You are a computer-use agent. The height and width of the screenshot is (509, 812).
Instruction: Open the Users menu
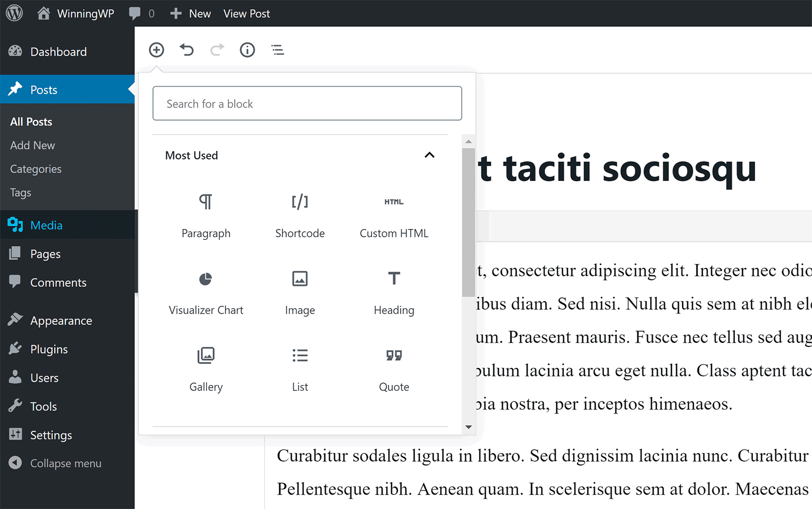(67, 378)
